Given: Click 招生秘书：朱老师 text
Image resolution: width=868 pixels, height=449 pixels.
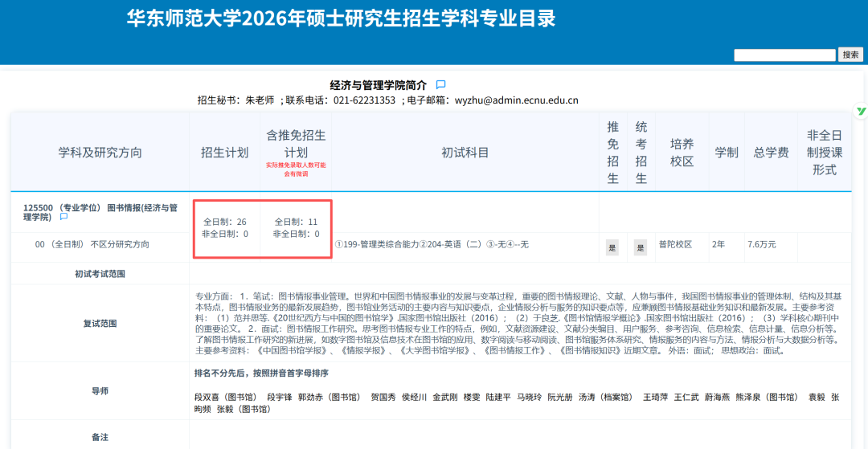Looking at the screenshot, I should 236,100.
